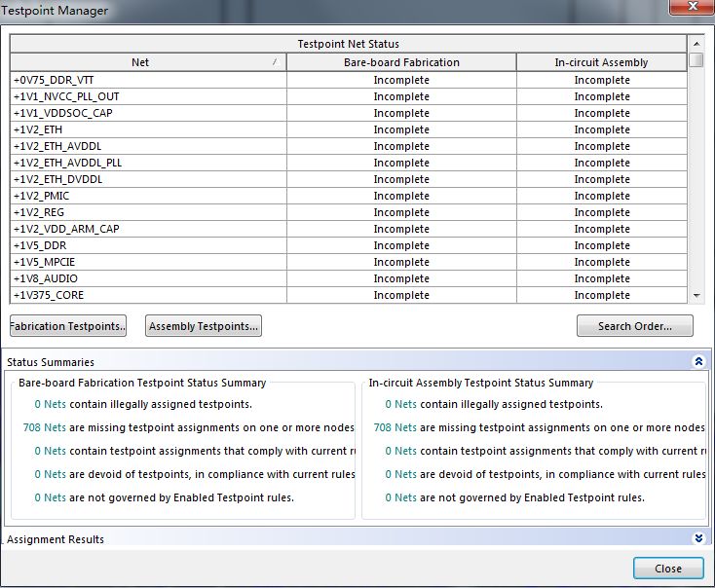Sort by the Net column header

point(148,62)
